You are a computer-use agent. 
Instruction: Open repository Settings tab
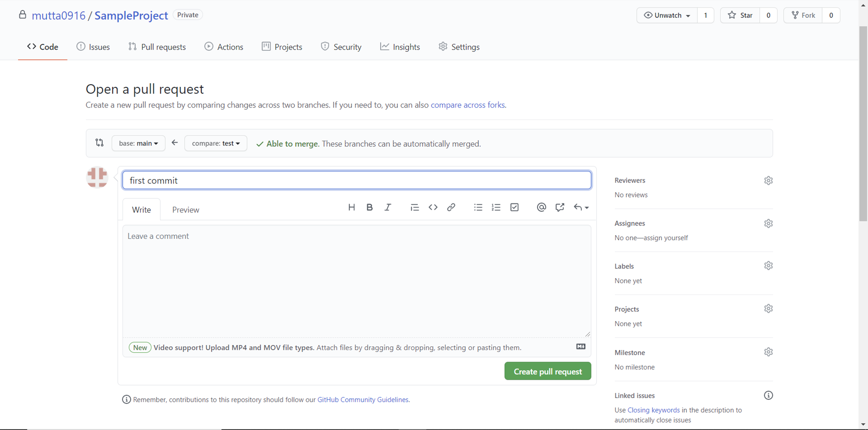click(459, 47)
